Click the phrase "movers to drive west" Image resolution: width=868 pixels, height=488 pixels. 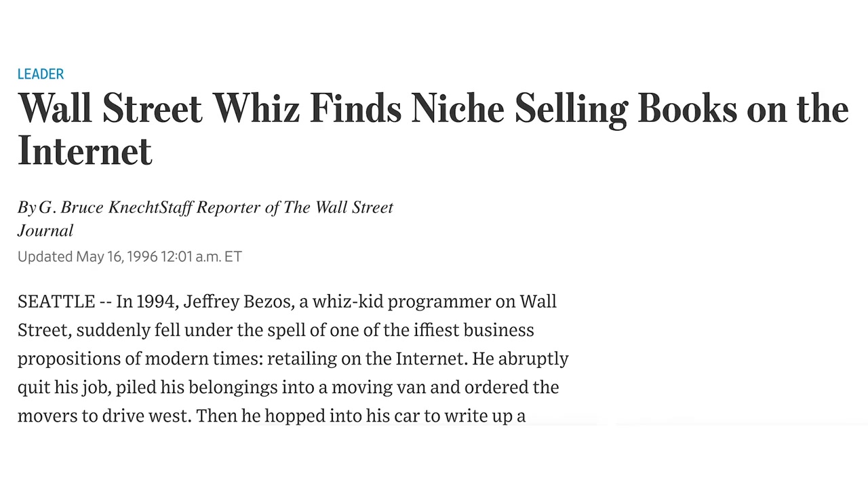103,415
